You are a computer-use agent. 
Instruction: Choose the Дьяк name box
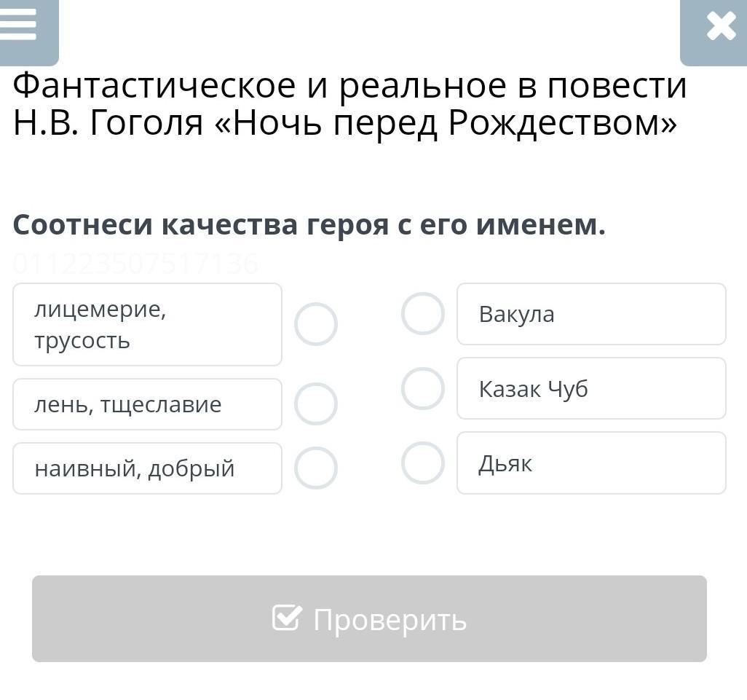pyautogui.click(x=591, y=463)
